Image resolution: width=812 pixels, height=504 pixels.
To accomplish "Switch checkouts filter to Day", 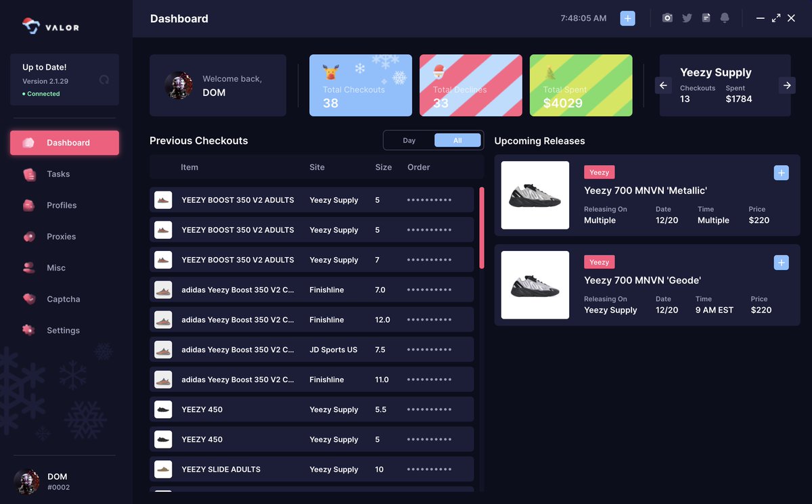I will coord(409,140).
